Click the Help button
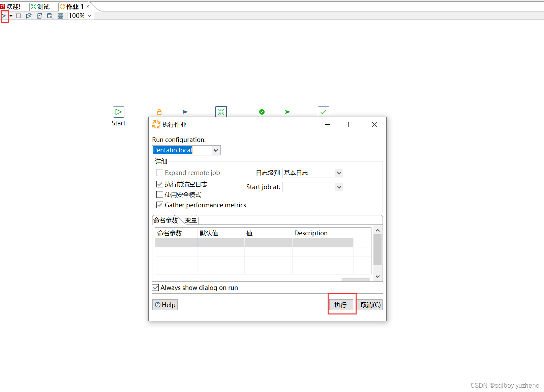The height and width of the screenshot is (392, 544). click(165, 305)
